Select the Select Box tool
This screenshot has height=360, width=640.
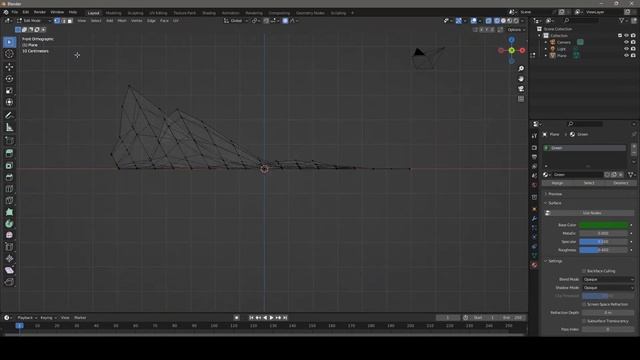(9, 42)
